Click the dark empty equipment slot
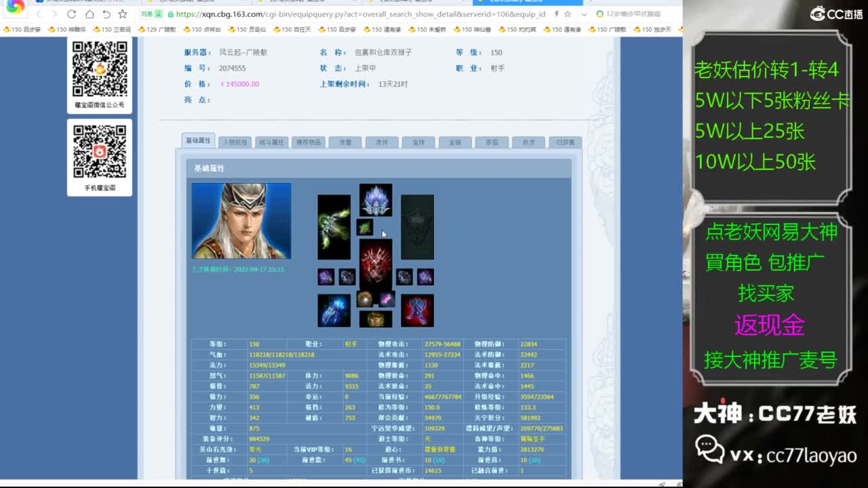The height and width of the screenshot is (488, 868). [417, 227]
